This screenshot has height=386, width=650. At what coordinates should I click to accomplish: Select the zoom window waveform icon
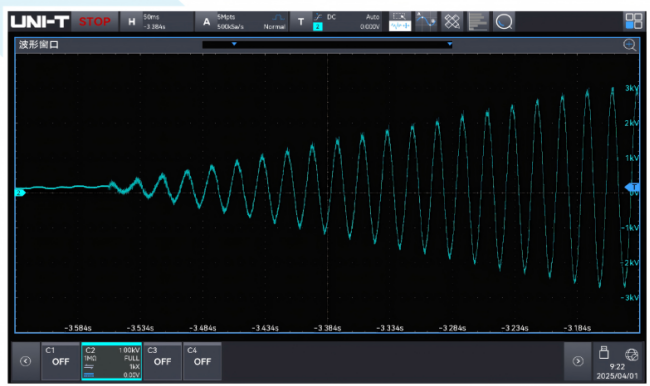400,22
